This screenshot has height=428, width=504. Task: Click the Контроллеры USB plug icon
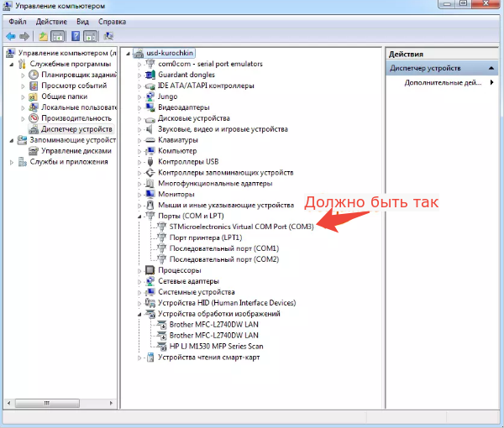point(150,162)
